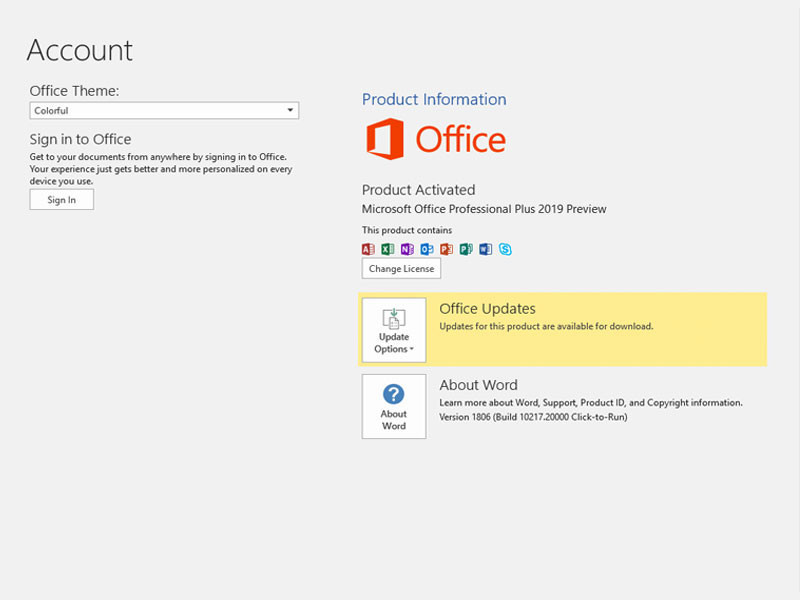The image size is (800, 600).
Task: Click the Sign In button
Action: coord(61,199)
